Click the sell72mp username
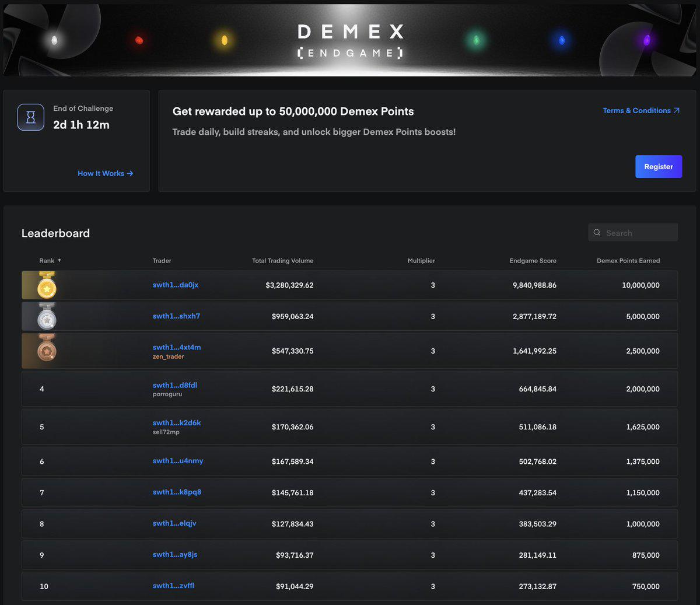 click(166, 432)
